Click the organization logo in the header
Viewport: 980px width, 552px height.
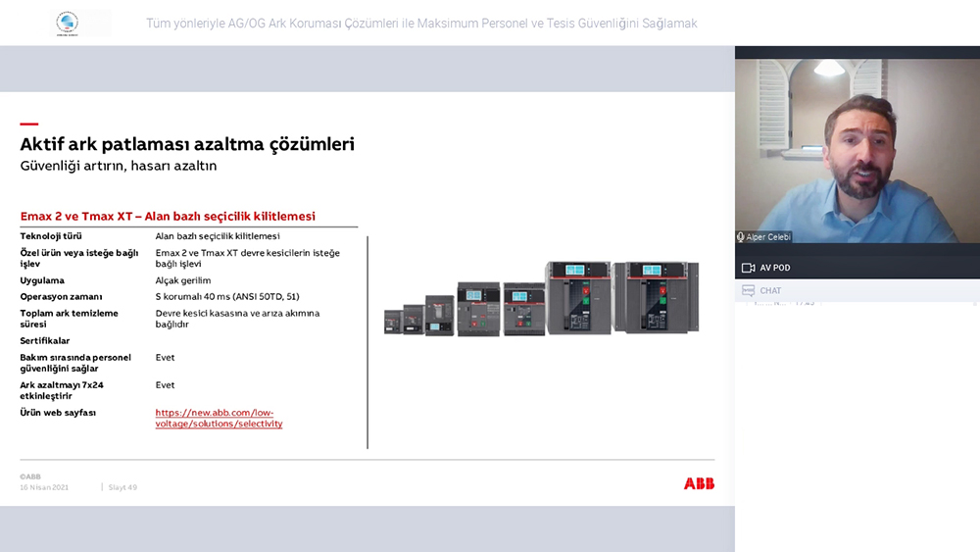click(68, 24)
